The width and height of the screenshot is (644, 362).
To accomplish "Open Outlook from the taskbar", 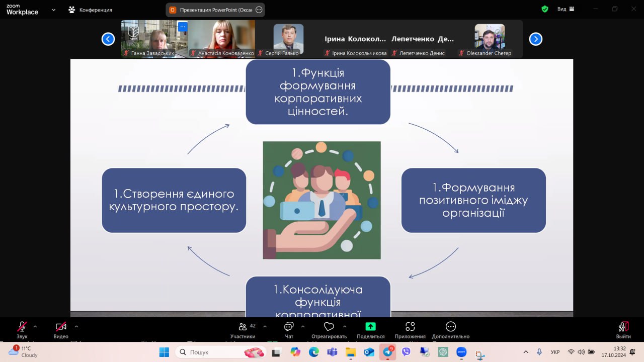I will 369,352.
